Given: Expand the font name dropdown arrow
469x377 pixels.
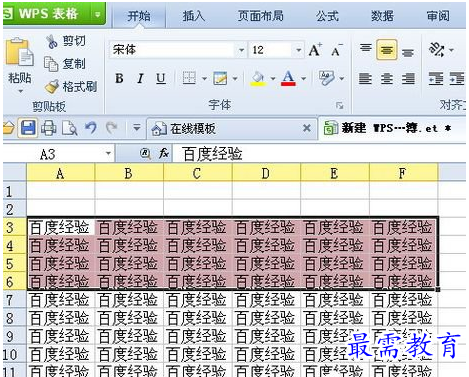Looking at the screenshot, I should 241,50.
